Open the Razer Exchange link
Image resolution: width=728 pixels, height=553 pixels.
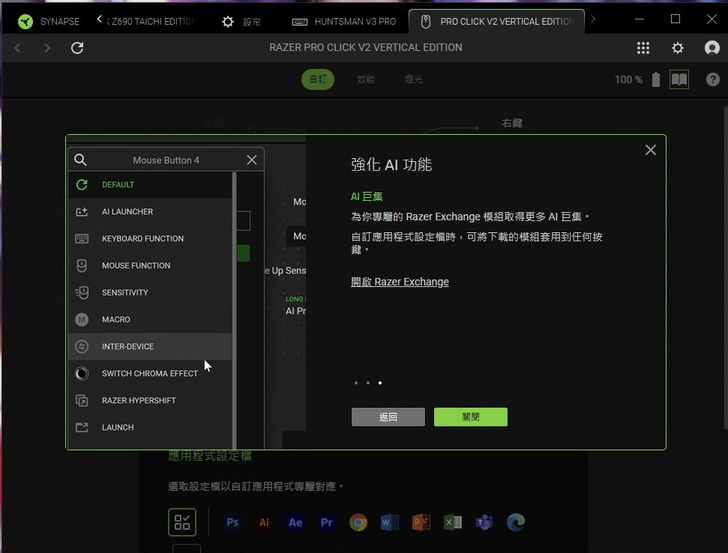tap(400, 282)
